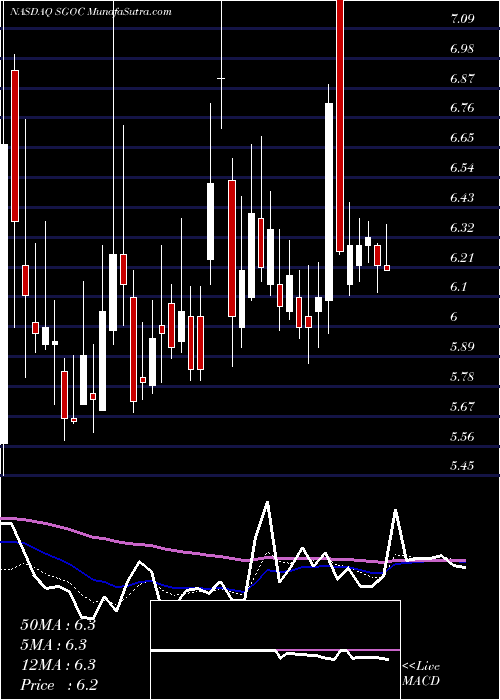The height and width of the screenshot is (700, 500).
Task: Click the 6.54 price axis label
Action: (462, 168)
